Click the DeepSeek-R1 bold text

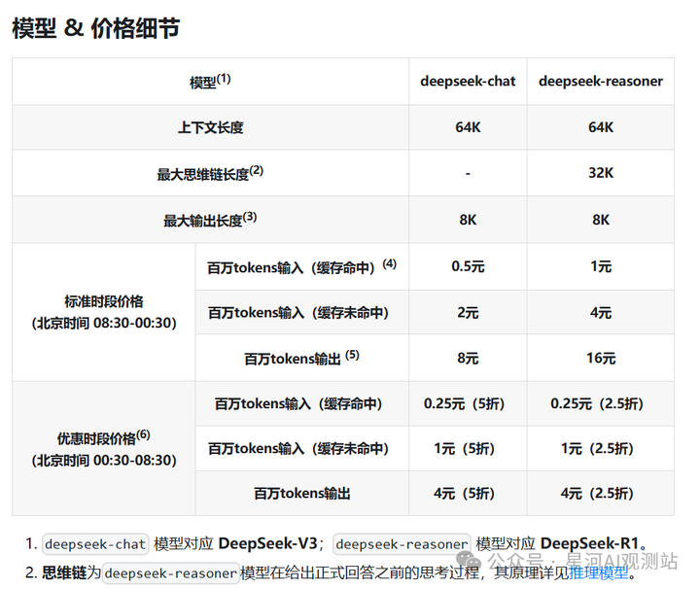click(x=590, y=544)
